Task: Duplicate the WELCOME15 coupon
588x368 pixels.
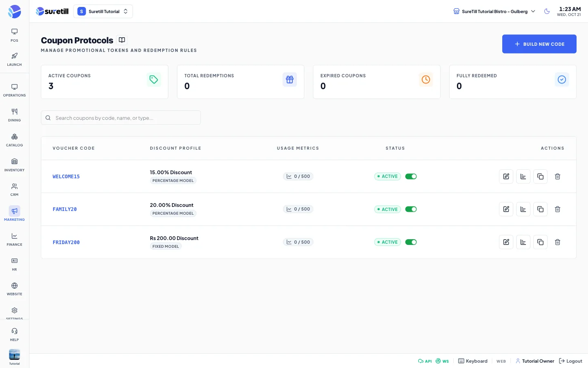Action: pyautogui.click(x=540, y=176)
